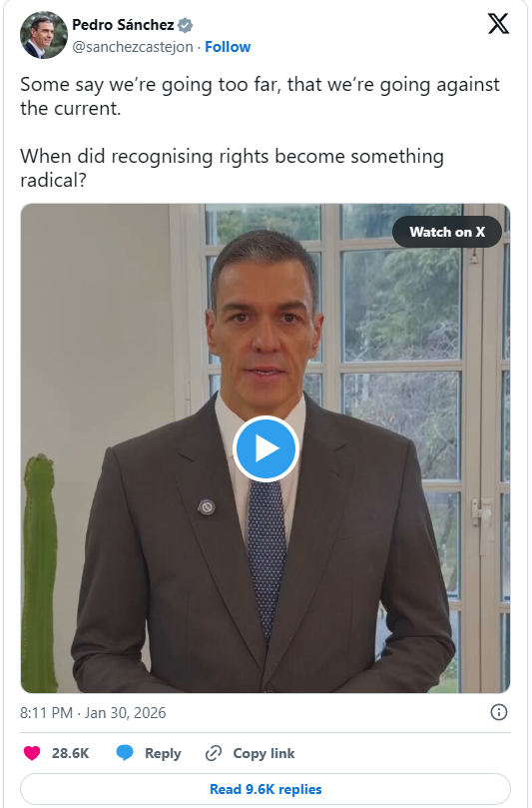Click the reply speech bubble icon

point(125,753)
